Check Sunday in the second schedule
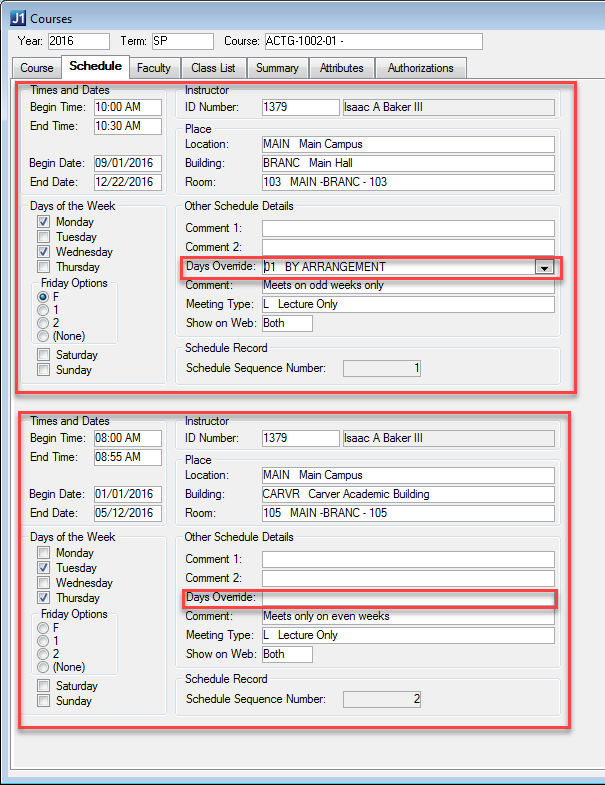Screen dimensions: 605x785 (x=44, y=700)
